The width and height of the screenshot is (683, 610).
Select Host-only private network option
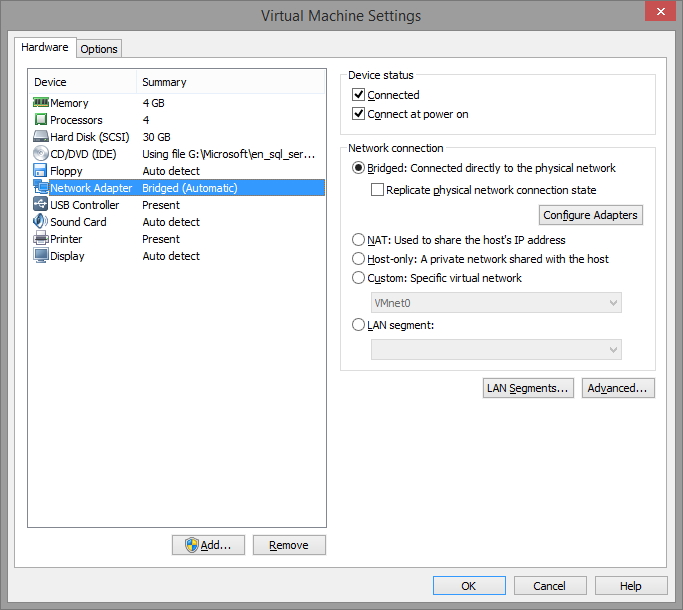pos(359,259)
